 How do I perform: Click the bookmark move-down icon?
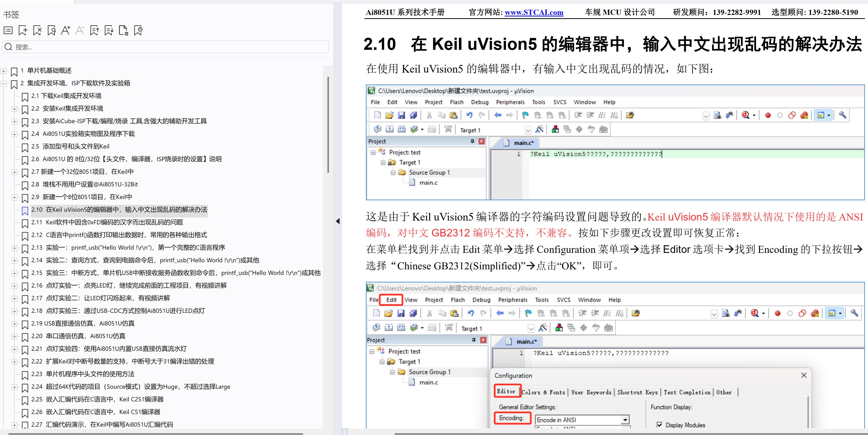[109, 31]
